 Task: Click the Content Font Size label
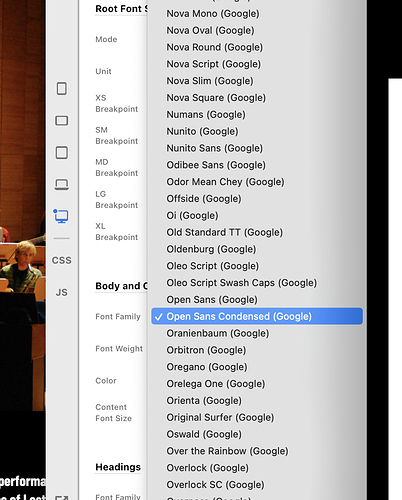click(113, 413)
